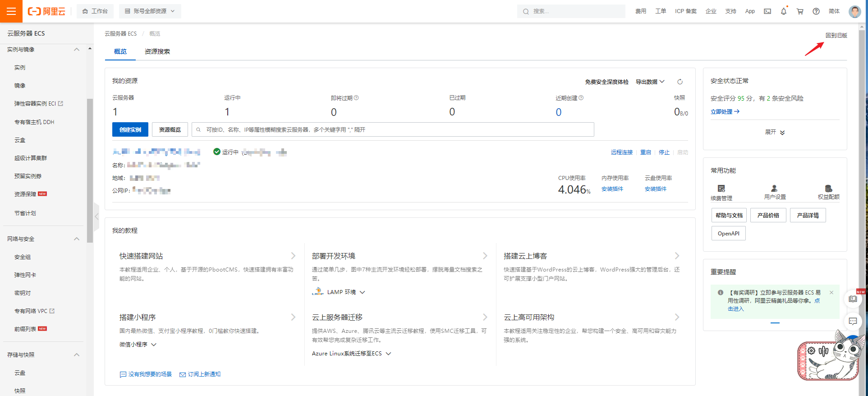
Task: Switch to 概览 tab
Action: point(120,51)
